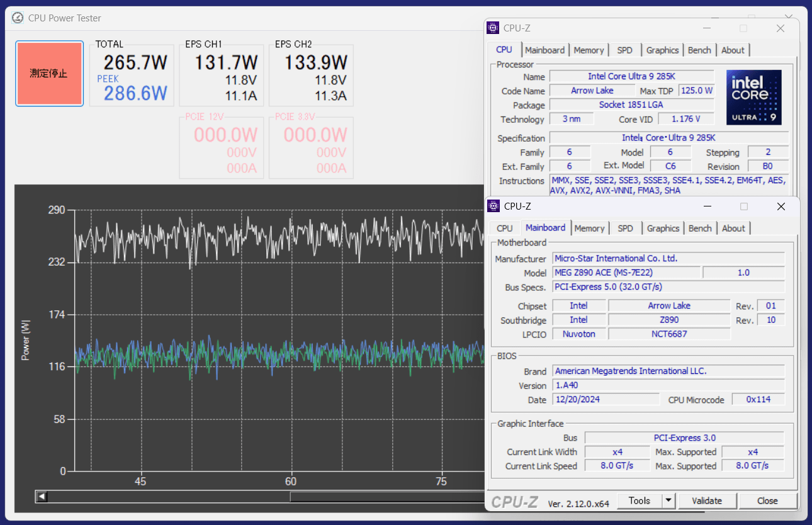The image size is (812, 525).
Task: Click the Max TDP value 125.0 W
Action: (696, 91)
